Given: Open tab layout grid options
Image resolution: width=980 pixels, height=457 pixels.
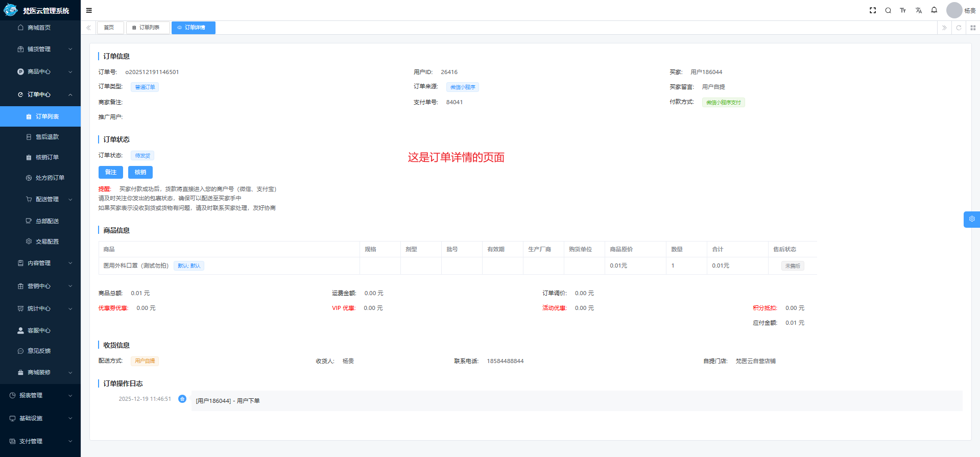Looking at the screenshot, I should pos(973,28).
